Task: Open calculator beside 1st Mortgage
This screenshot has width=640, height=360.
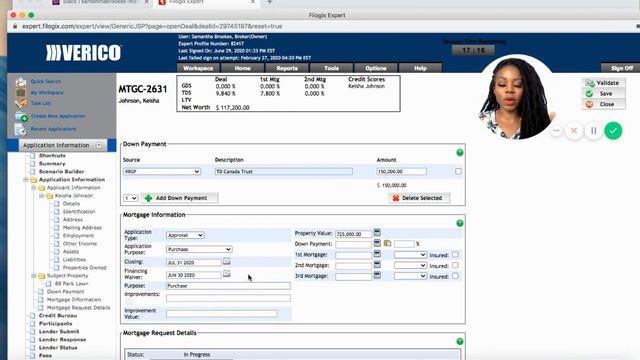Action: [377, 254]
